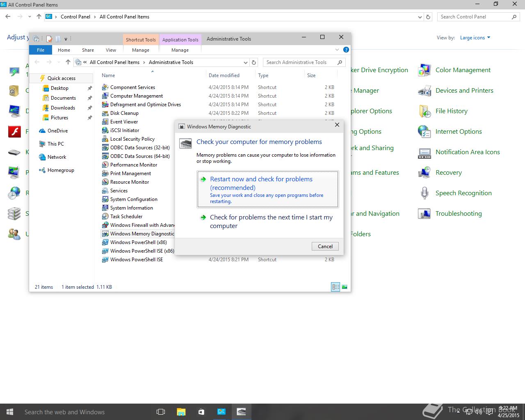525x420 pixels.
Task: Select Defragment and Optimize Drives icon
Action: pos(105,105)
